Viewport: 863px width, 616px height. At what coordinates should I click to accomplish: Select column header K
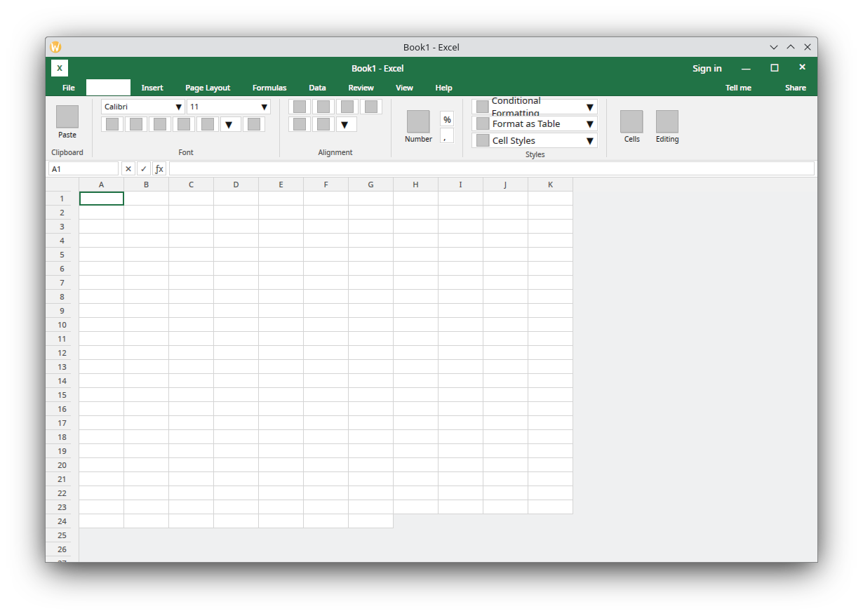click(551, 185)
